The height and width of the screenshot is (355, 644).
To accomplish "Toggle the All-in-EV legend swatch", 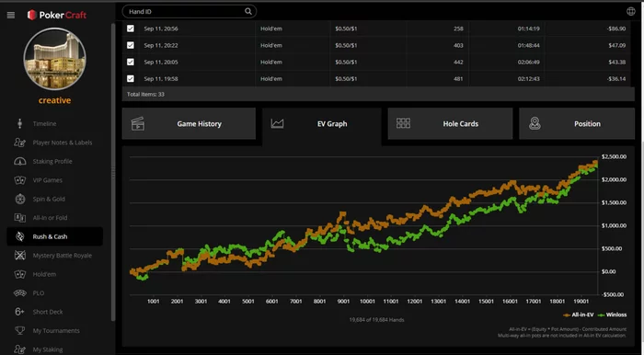I will [x=567, y=315].
